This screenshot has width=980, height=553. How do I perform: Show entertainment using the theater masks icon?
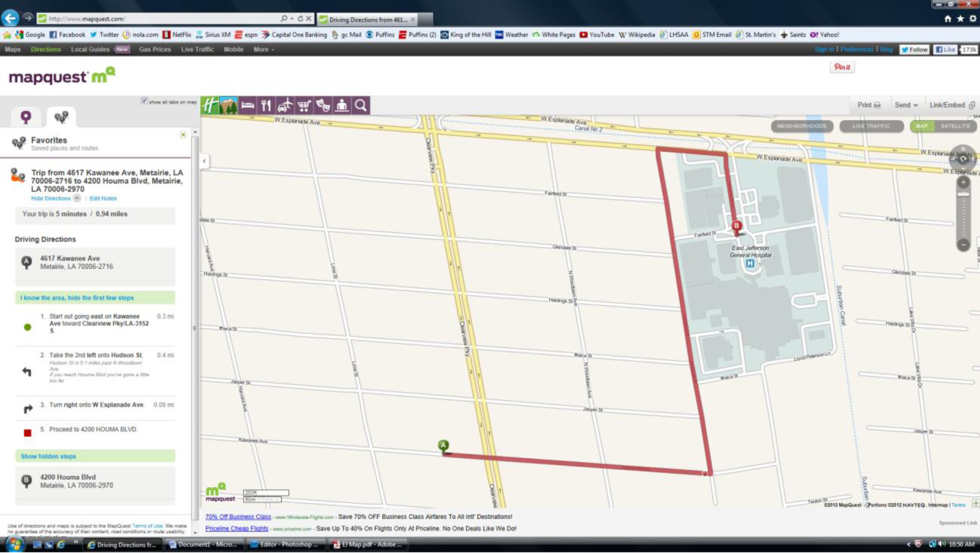tap(323, 105)
